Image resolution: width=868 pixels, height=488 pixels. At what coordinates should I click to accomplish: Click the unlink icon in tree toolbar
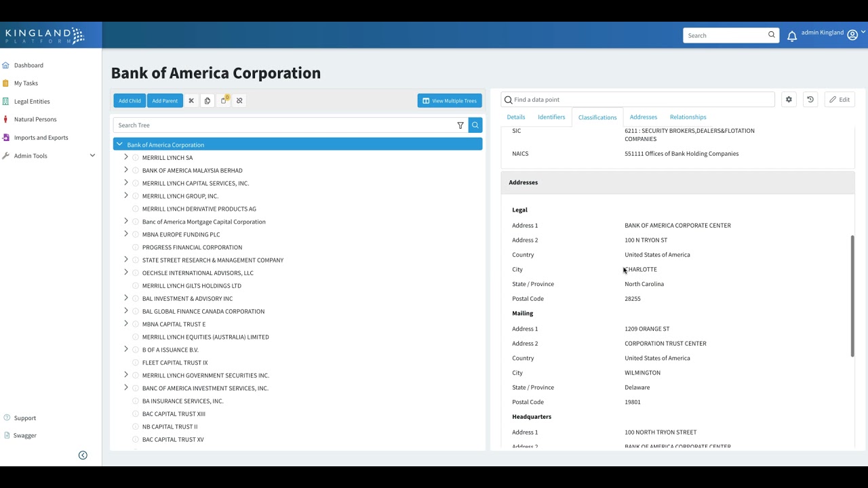coord(239,101)
